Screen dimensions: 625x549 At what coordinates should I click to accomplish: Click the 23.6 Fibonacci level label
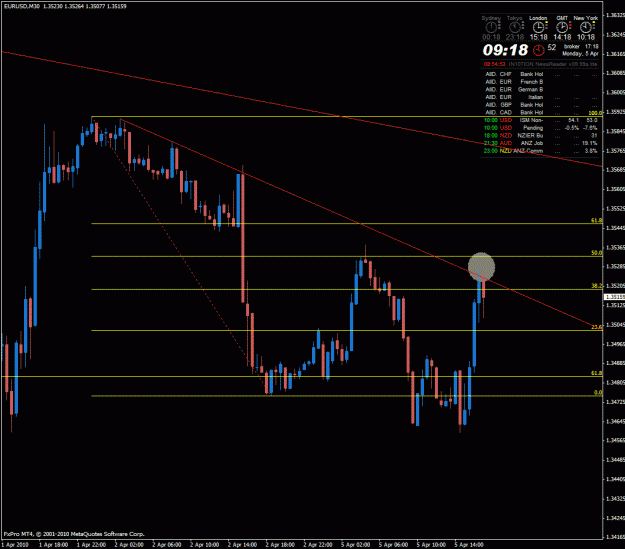(596, 327)
